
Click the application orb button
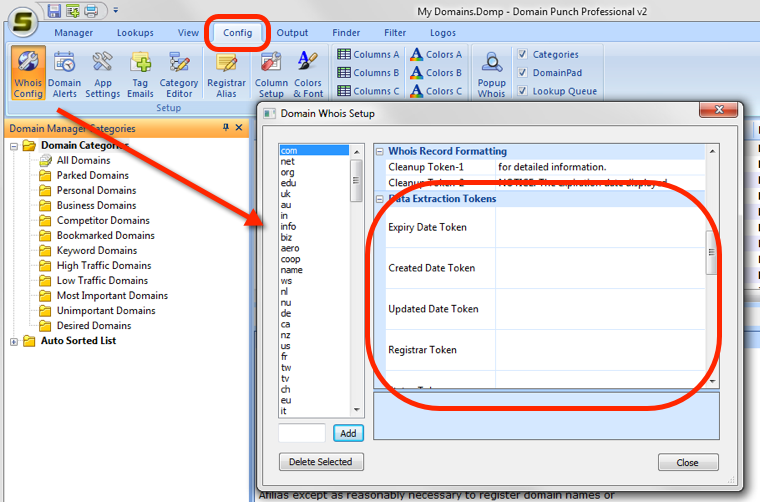23,21
